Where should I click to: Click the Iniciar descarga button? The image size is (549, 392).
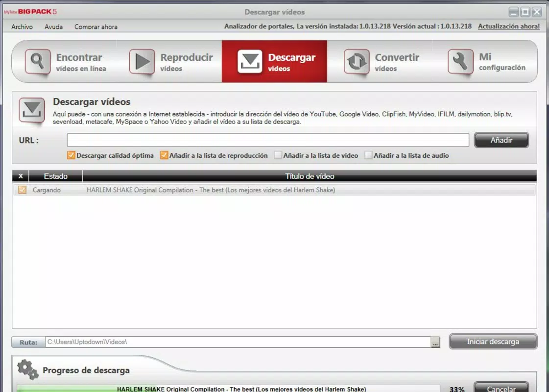[x=493, y=342]
